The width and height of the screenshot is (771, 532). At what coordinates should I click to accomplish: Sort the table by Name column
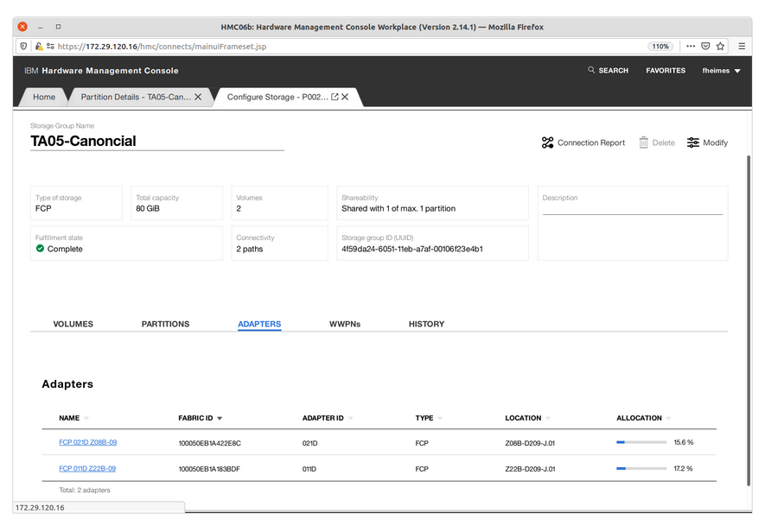pos(69,418)
